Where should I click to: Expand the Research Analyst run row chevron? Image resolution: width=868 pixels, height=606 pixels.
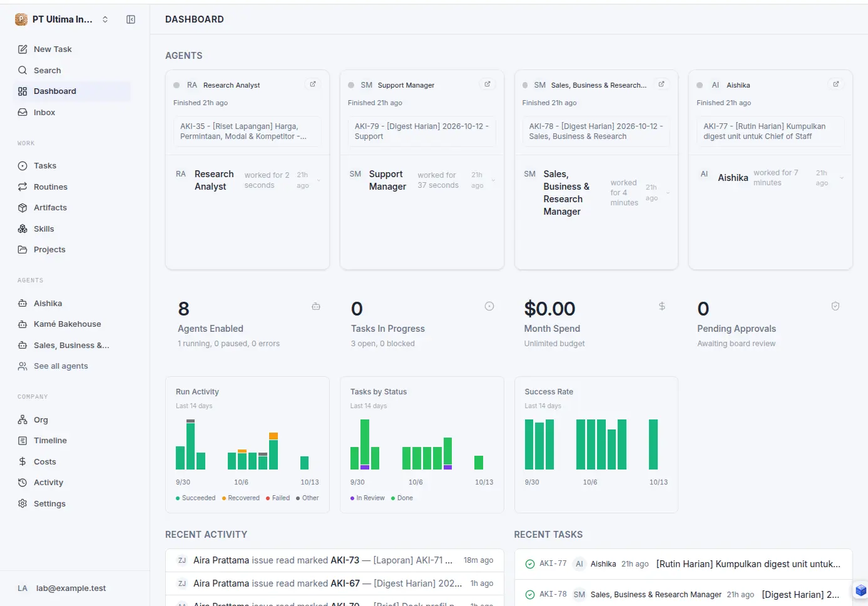pos(319,180)
